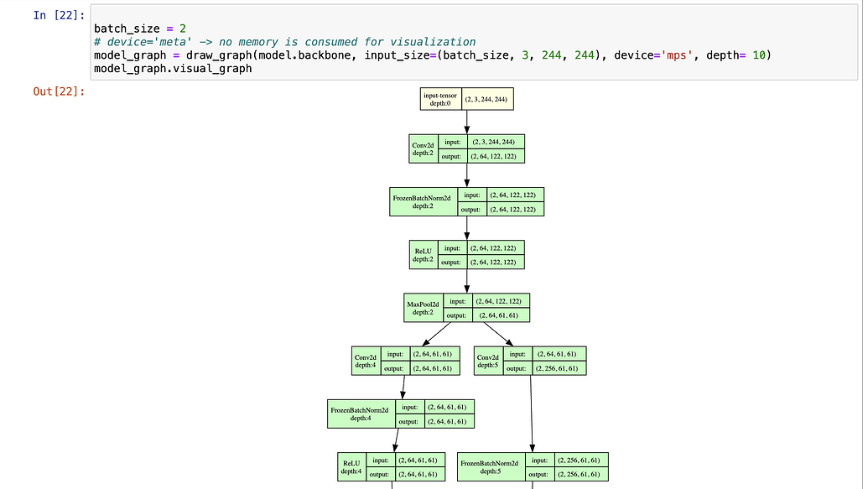Select the Conv2d depth:4 node label

(x=366, y=361)
